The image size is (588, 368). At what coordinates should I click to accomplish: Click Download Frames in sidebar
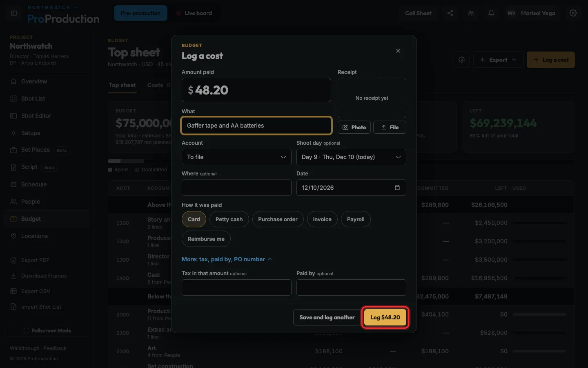(47, 276)
